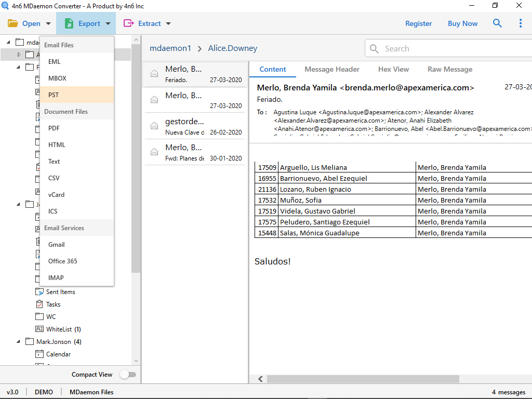The width and height of the screenshot is (532, 399).
Task: Click the magnifier search icon in toolbar
Action: tap(497, 23)
